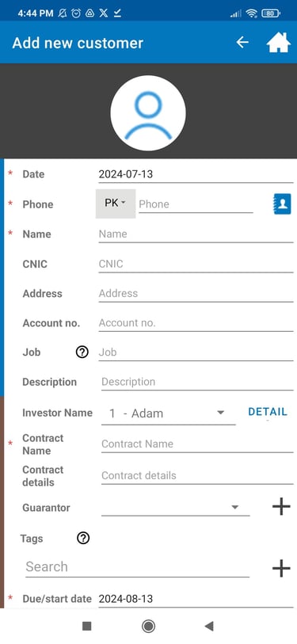Focus the Tags Search field
Viewport: 297px width, 644px height.
[137, 567]
